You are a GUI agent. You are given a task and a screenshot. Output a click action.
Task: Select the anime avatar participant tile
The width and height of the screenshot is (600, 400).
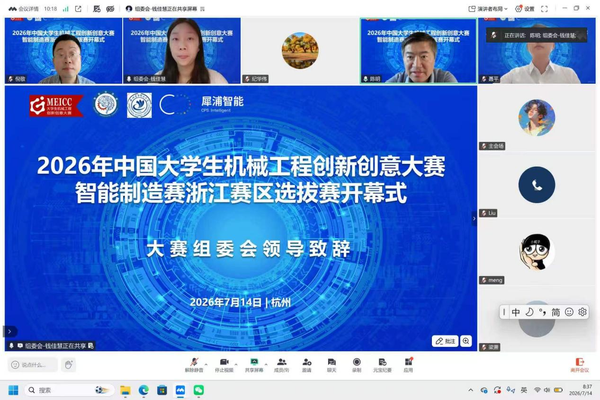[x=537, y=118]
